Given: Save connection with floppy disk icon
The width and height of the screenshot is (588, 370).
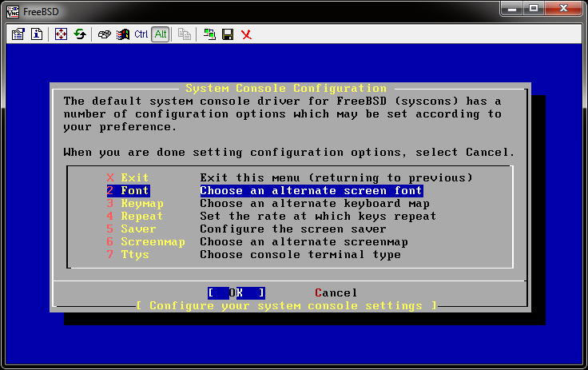Looking at the screenshot, I should (x=228, y=34).
